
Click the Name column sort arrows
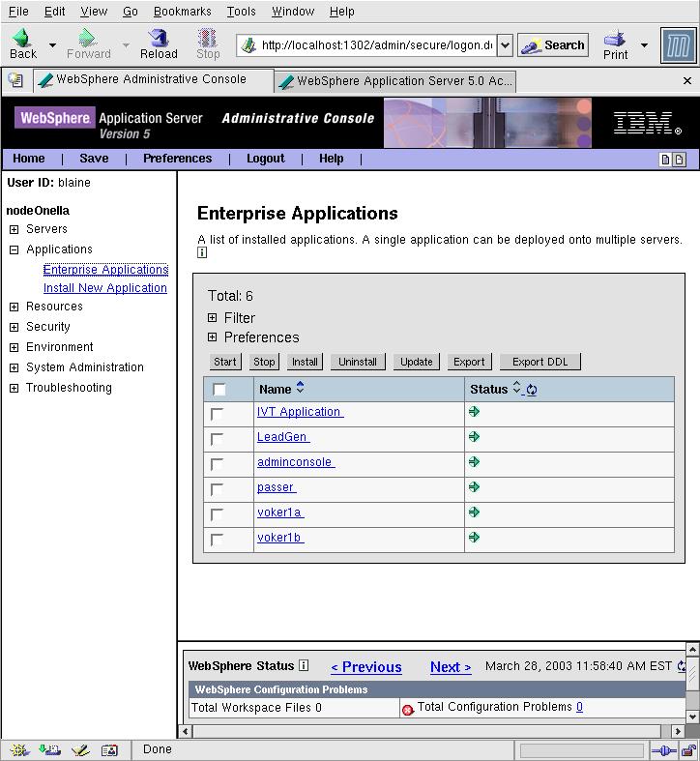coord(300,388)
